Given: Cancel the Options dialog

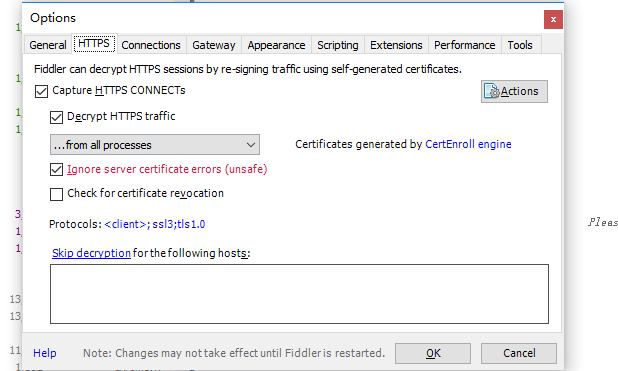Looking at the screenshot, I should click(519, 353).
